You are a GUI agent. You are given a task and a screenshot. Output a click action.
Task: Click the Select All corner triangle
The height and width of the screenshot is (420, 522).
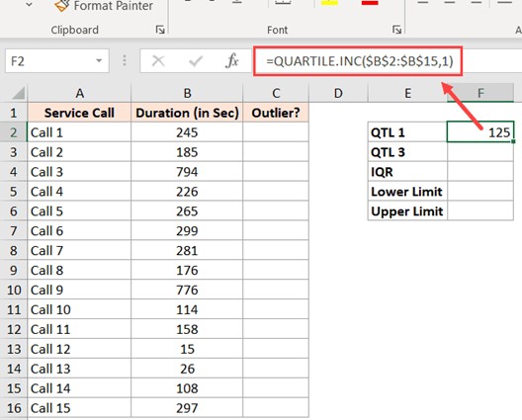pyautogui.click(x=19, y=93)
